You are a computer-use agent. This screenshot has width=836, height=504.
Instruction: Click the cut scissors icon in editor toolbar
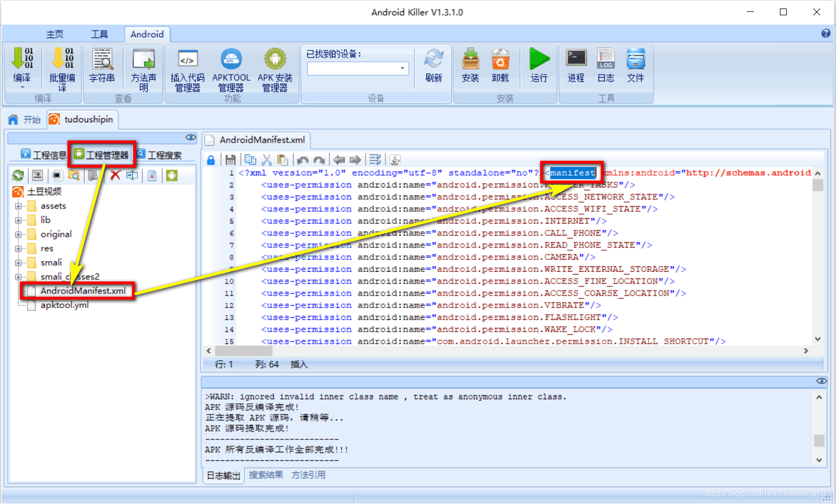pos(267,160)
